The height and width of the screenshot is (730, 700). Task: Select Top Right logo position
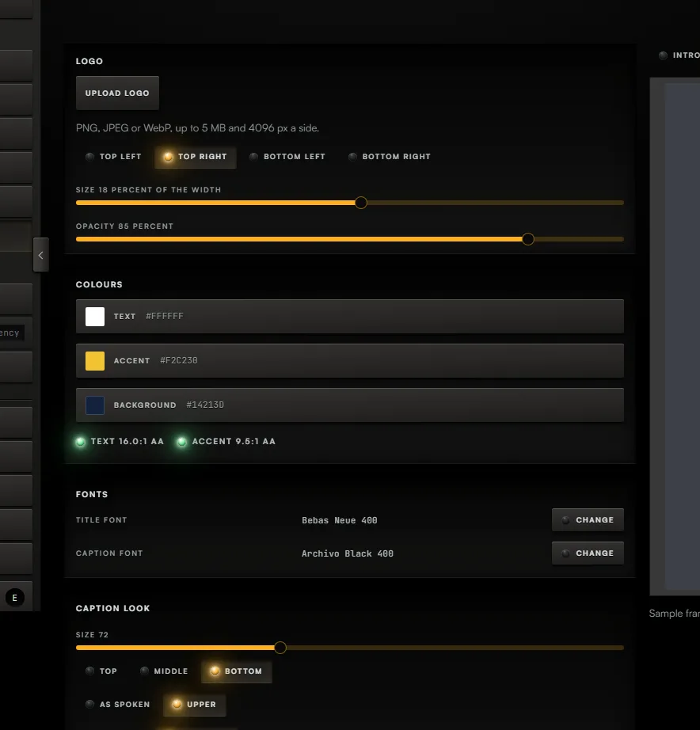pos(195,157)
